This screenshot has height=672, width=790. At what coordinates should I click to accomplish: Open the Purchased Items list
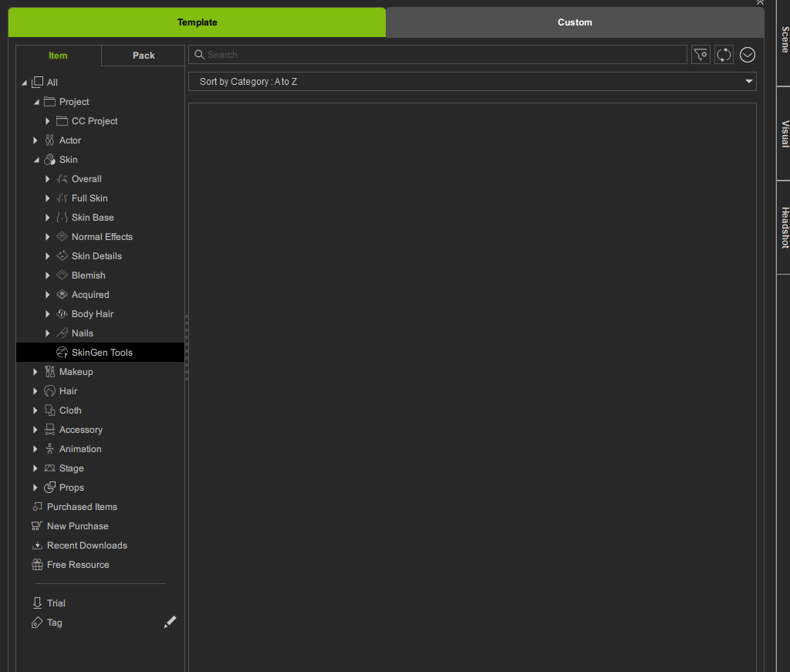[82, 507]
